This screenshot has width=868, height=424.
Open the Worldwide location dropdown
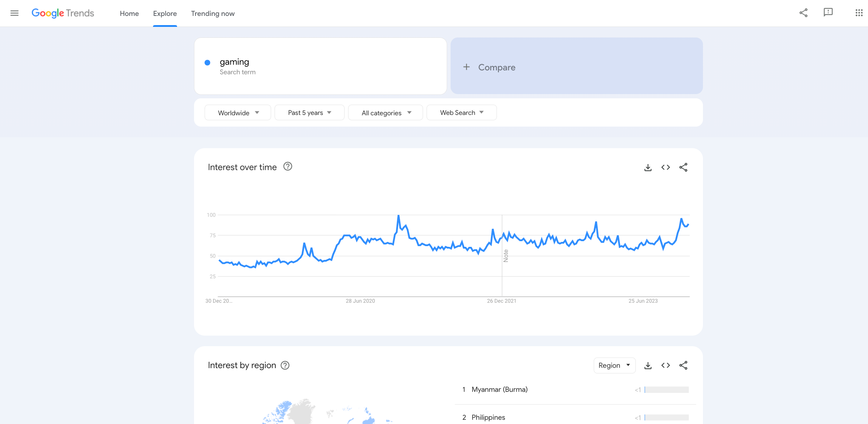[237, 112]
